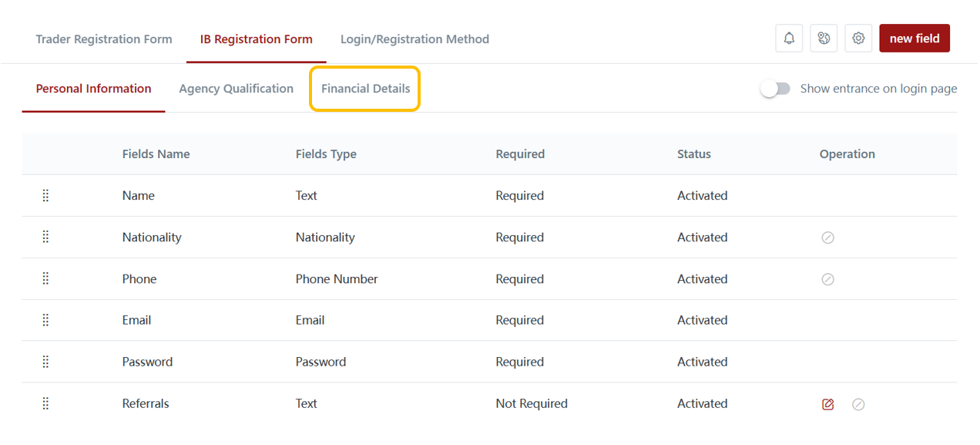
Task: Go to the Agency Qualification sub-tab
Action: [x=236, y=89]
